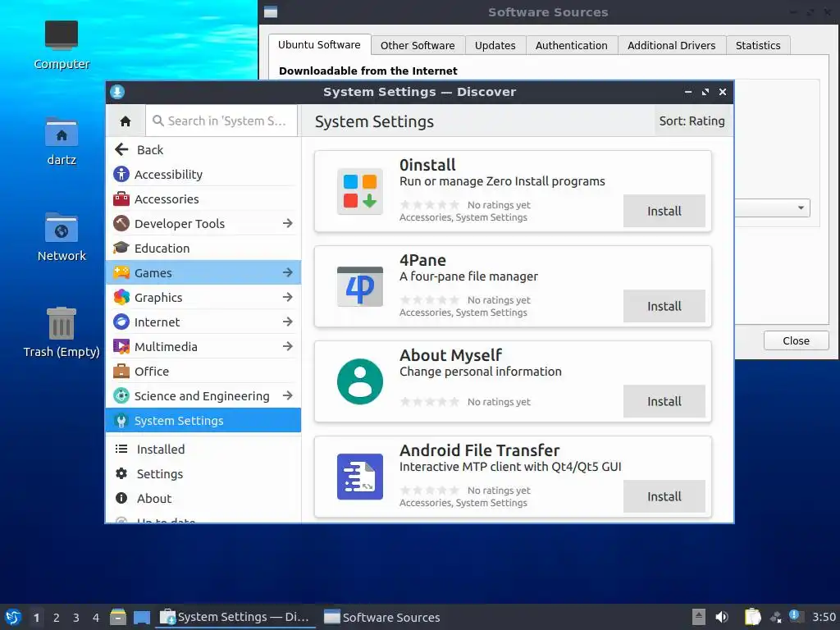Expand the Internet subcategories arrow
Viewport: 840px width, 630px height.
point(288,322)
